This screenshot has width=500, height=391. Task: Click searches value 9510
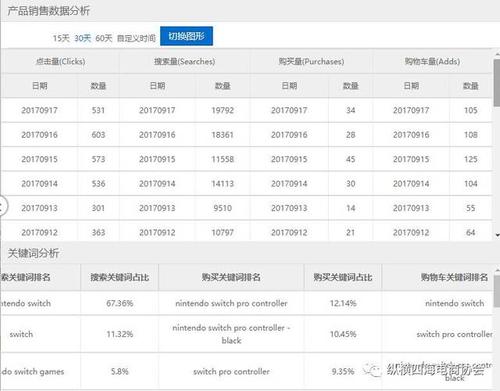(x=223, y=208)
